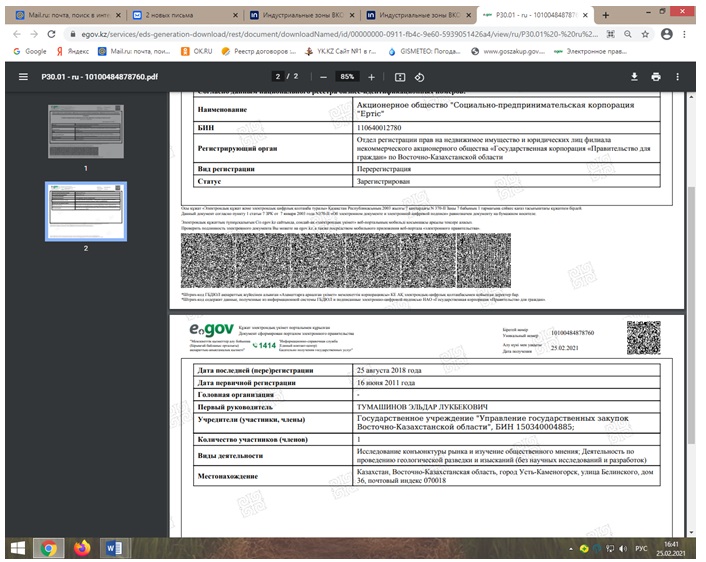The width and height of the screenshot is (706, 562).
Task: Switch to second 'Индустриальные зоны ВКО' tab
Action: pos(419,15)
